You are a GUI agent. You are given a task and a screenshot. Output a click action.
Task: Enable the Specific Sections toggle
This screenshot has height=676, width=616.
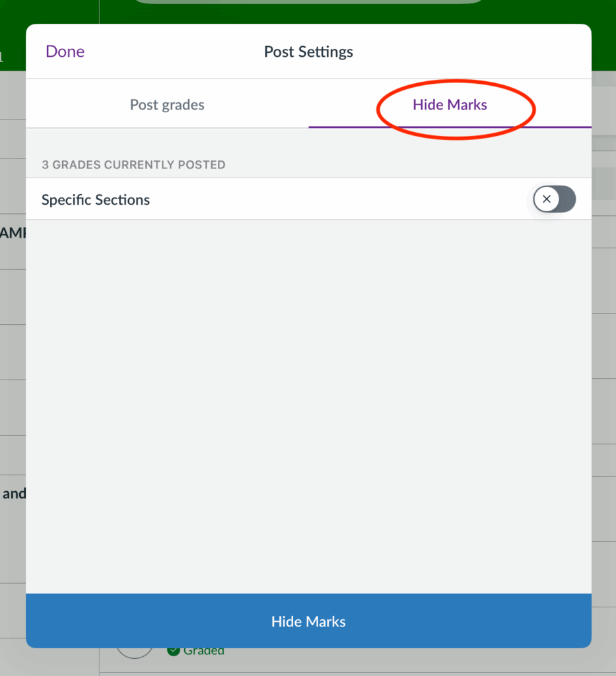point(555,199)
